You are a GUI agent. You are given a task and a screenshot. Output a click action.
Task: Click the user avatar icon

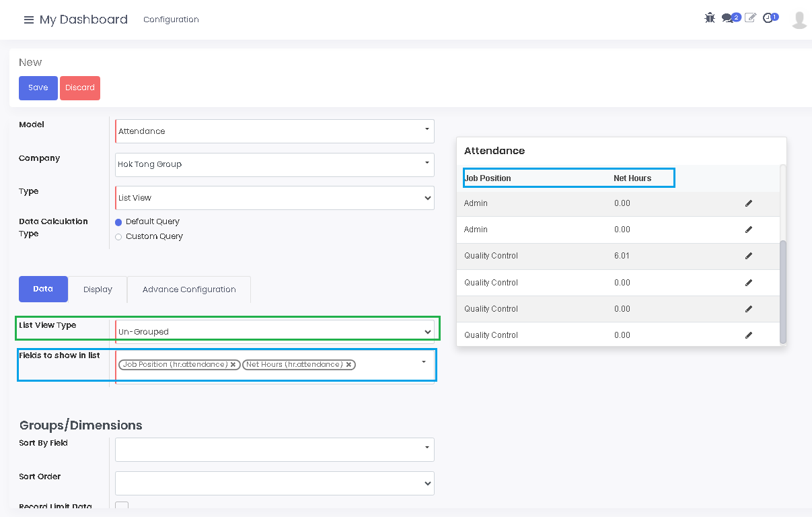click(799, 20)
